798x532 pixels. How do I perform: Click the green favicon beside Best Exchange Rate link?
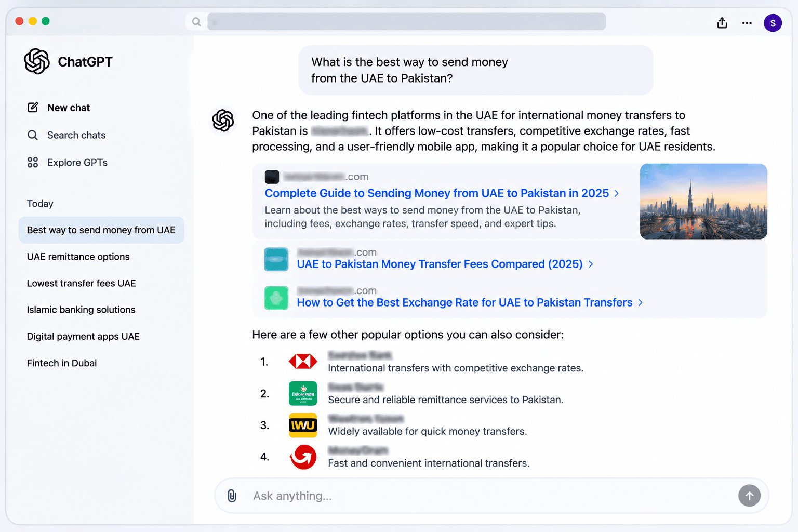tap(276, 298)
